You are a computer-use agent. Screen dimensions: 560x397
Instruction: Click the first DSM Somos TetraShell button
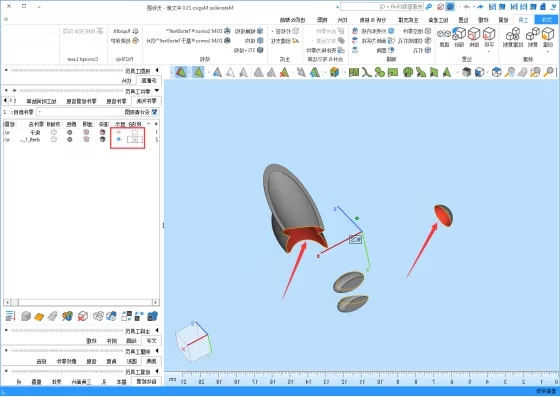199,31
